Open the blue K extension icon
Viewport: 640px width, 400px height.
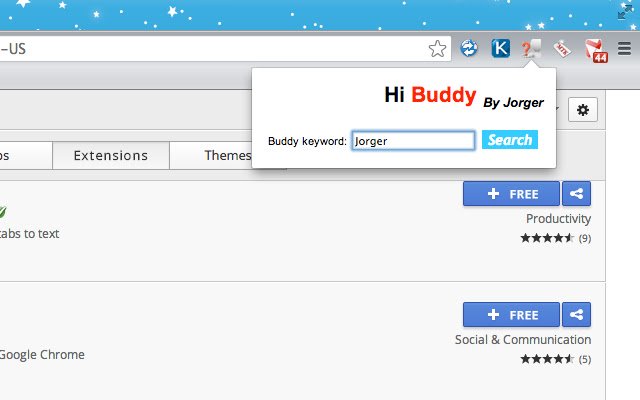pyautogui.click(x=500, y=48)
